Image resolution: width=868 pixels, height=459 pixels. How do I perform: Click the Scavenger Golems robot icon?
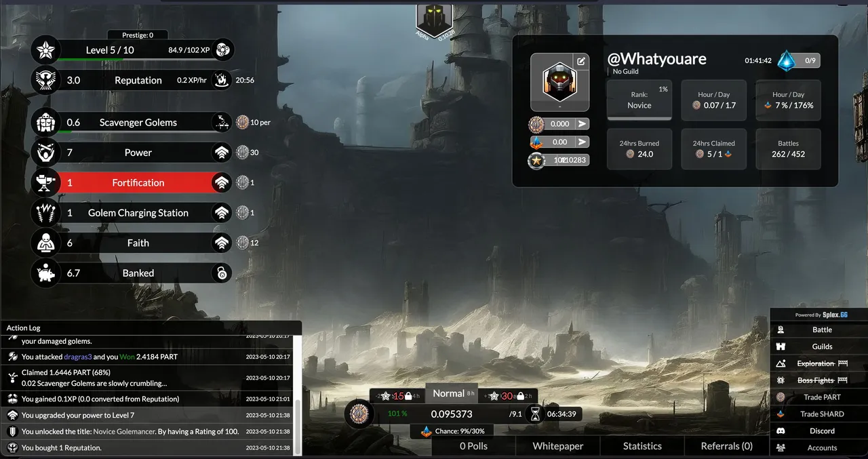(46, 123)
